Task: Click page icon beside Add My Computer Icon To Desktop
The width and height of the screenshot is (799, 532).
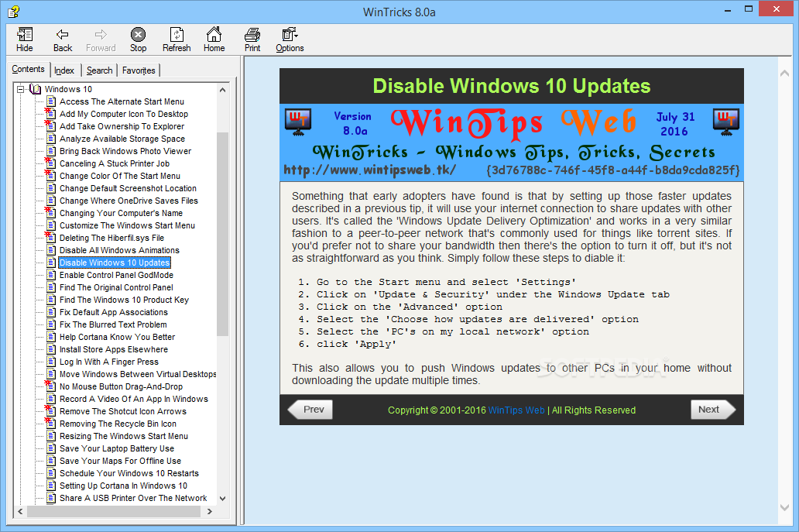Action: pos(50,114)
